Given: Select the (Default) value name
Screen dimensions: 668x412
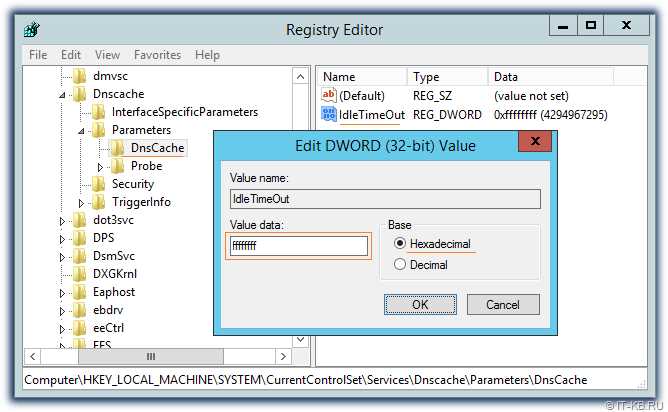Looking at the screenshot, I should coord(362,95).
